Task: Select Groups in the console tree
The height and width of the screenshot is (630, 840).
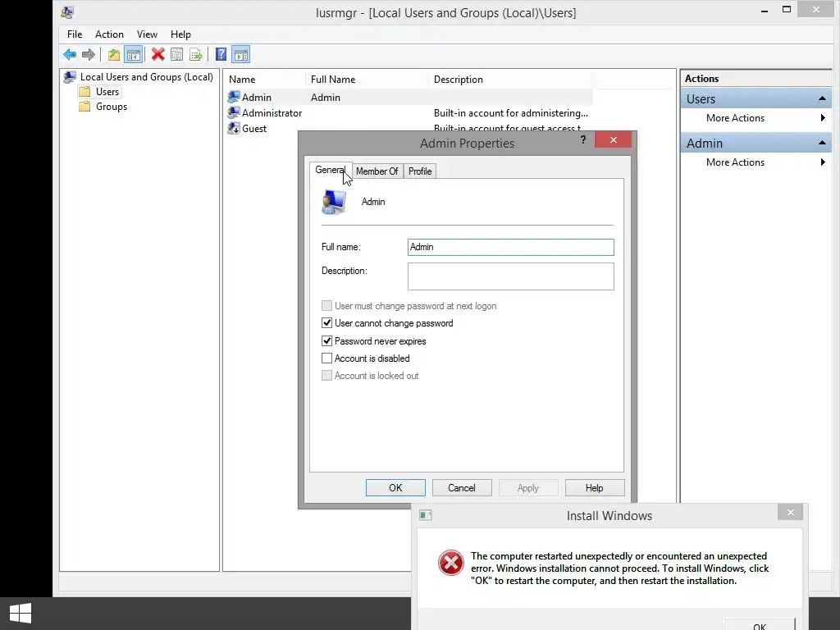Action: [112, 106]
